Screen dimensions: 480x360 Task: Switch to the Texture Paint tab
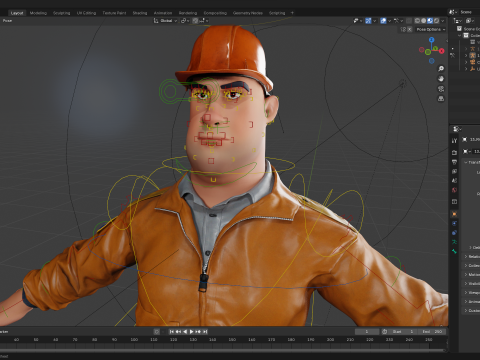pyautogui.click(x=114, y=13)
